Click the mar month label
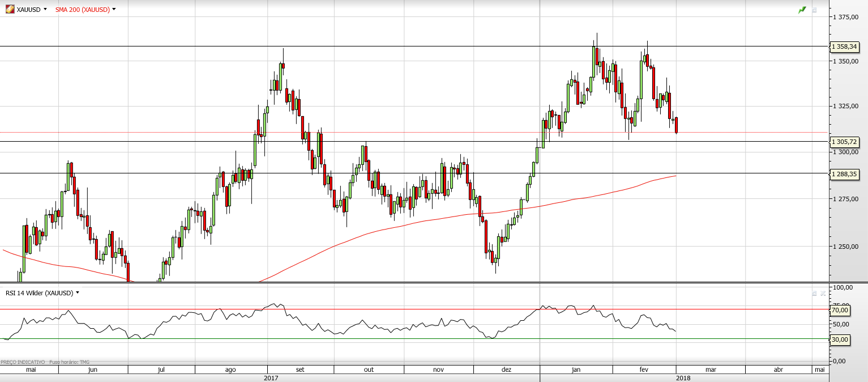The width and height of the screenshot is (868, 382). pos(711,370)
